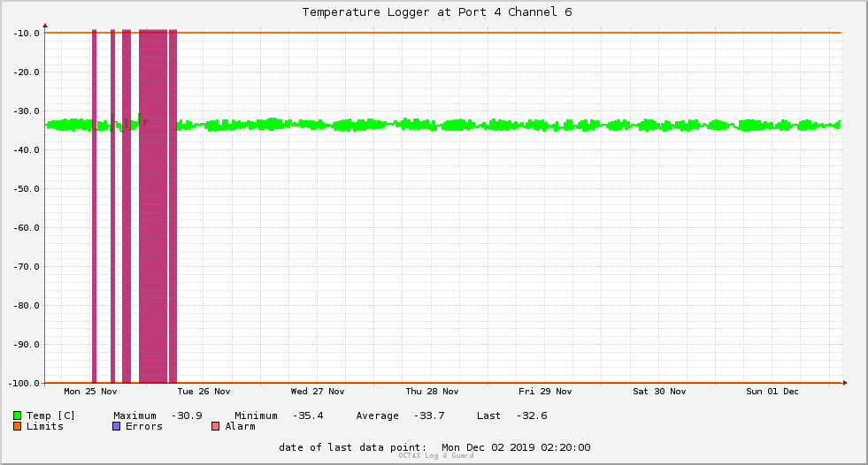Click the 'Fri 29 Nov' x-axis label
The height and width of the screenshot is (465, 868).
click(x=545, y=392)
